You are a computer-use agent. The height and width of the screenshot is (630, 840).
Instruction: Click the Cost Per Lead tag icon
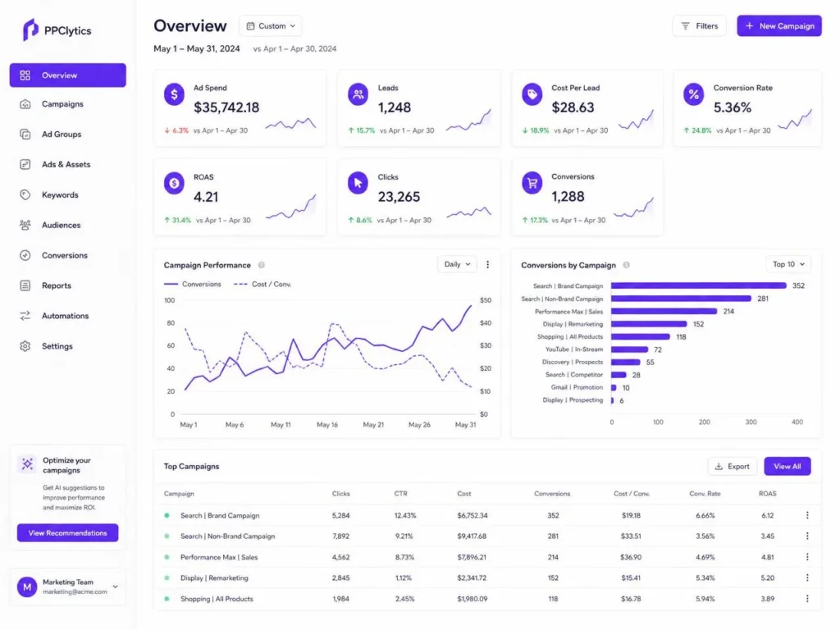coord(532,94)
